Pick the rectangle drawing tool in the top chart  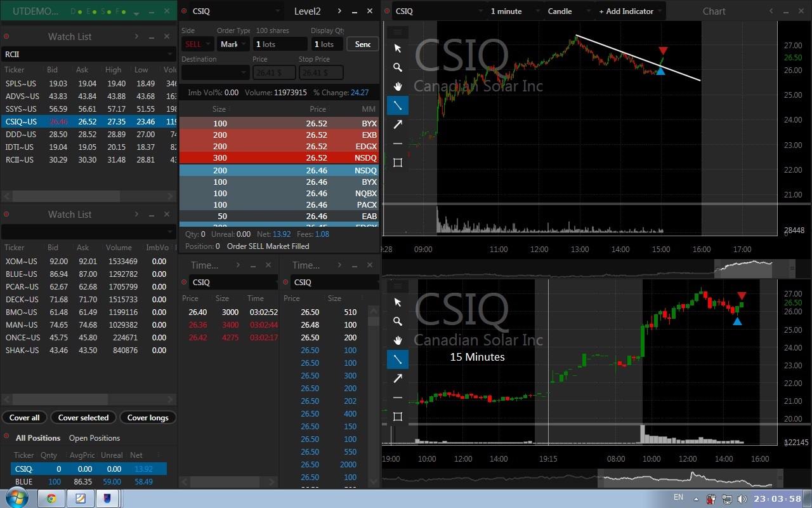(x=398, y=163)
